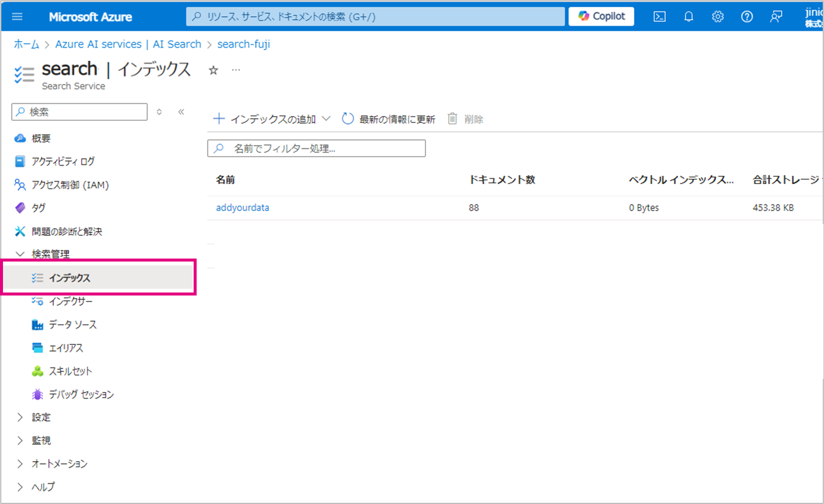Open 問題の診断と解決 in the sidebar
824x504 pixels.
[x=58, y=231]
